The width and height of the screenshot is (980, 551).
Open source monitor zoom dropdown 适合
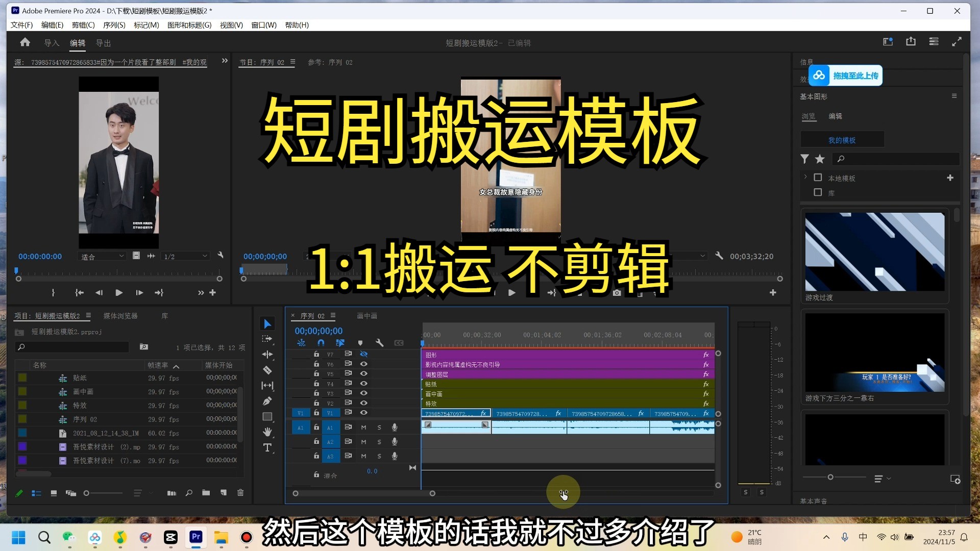point(103,256)
